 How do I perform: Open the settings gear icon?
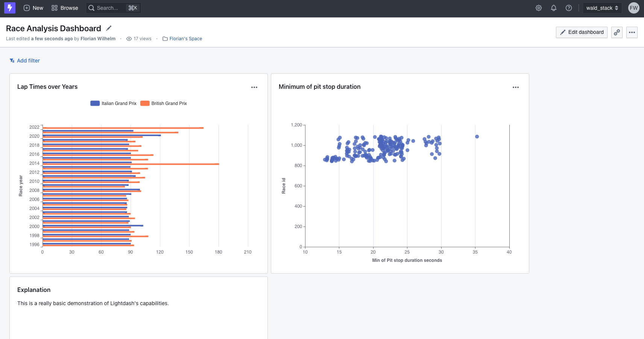(539, 8)
